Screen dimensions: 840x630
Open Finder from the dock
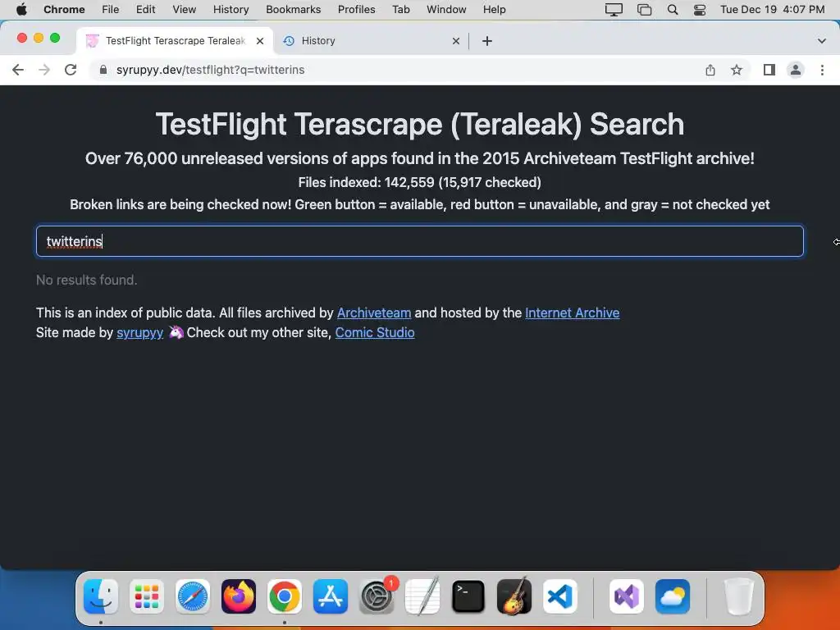[101, 596]
